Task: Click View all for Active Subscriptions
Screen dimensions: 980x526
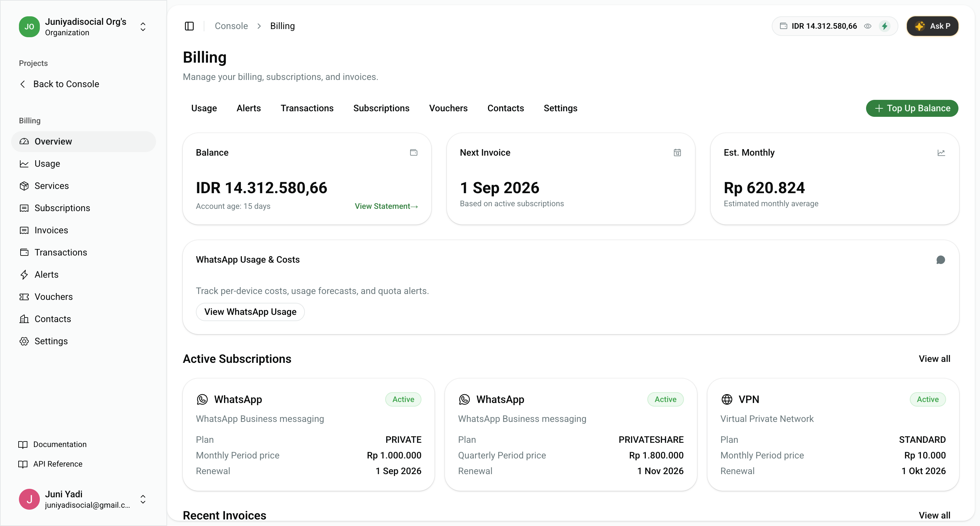Action: [x=934, y=359]
